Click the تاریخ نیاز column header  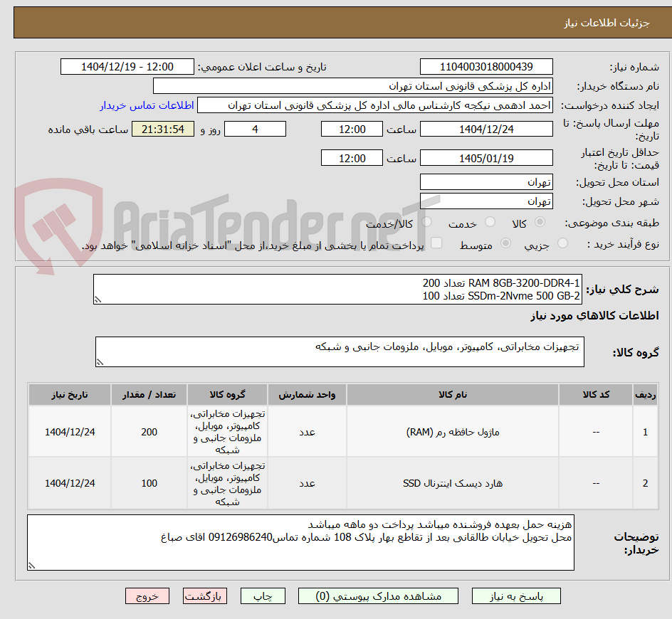click(x=70, y=395)
